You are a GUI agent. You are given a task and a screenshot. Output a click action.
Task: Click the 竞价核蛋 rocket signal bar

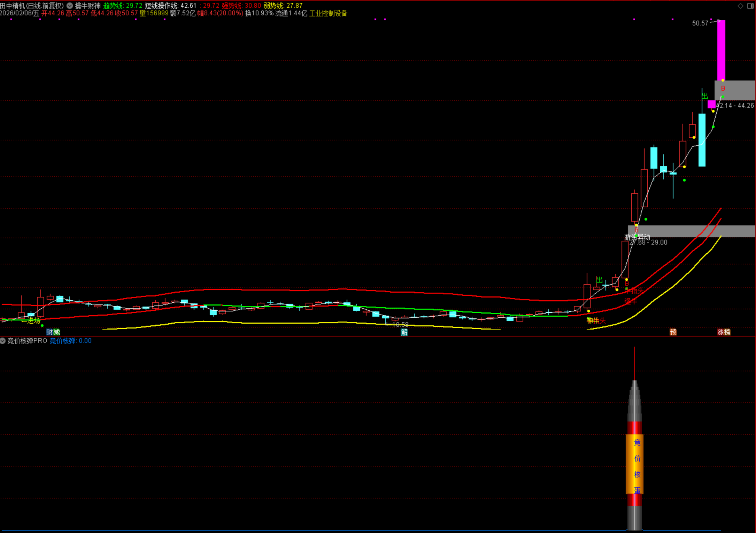coord(635,464)
